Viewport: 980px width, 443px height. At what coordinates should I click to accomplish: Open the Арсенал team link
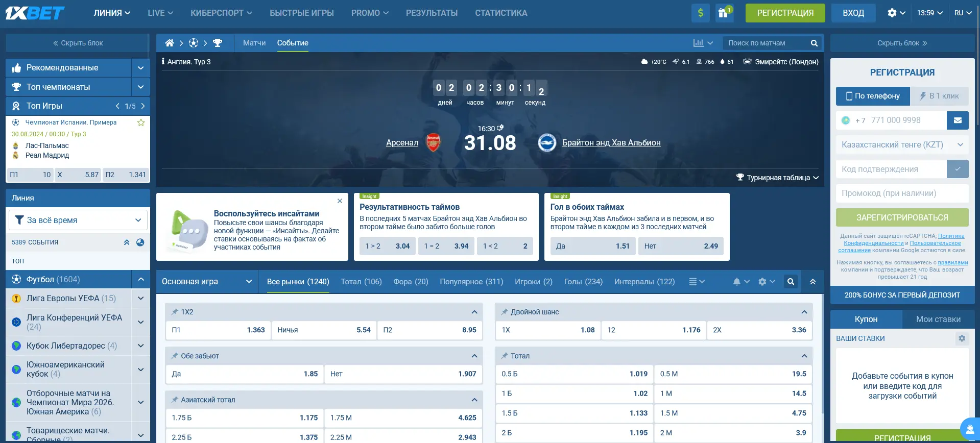click(x=402, y=143)
